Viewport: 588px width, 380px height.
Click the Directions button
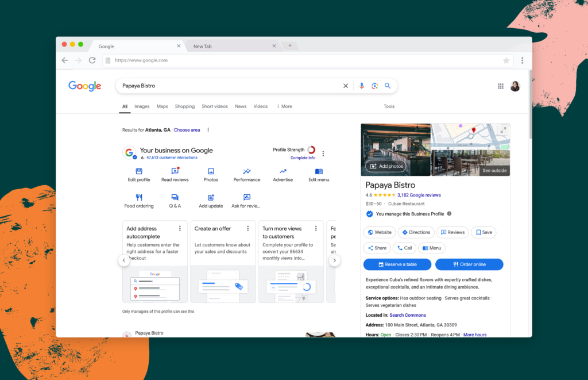point(416,232)
